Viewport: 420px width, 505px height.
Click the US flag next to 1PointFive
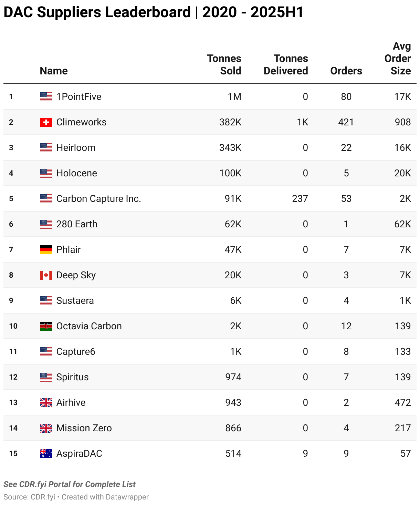coord(46,97)
